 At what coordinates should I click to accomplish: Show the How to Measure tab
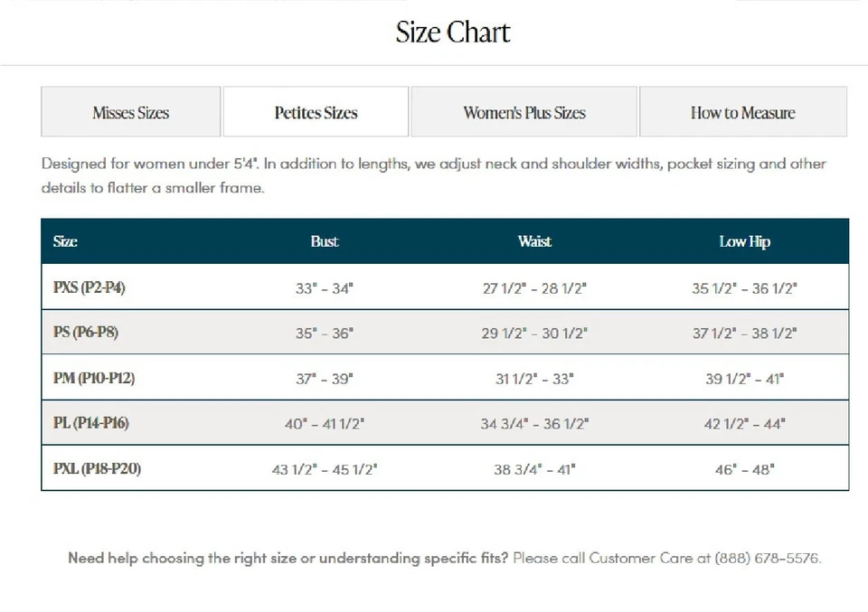click(742, 112)
